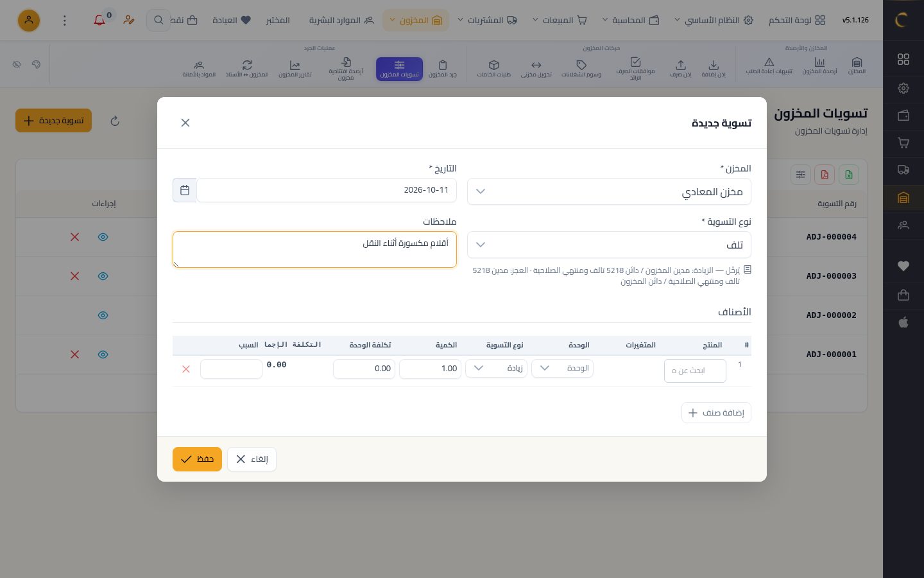Open وسوم الشغلانات job tags icon
This screenshot has height=578, width=924.
pyautogui.click(x=581, y=68)
